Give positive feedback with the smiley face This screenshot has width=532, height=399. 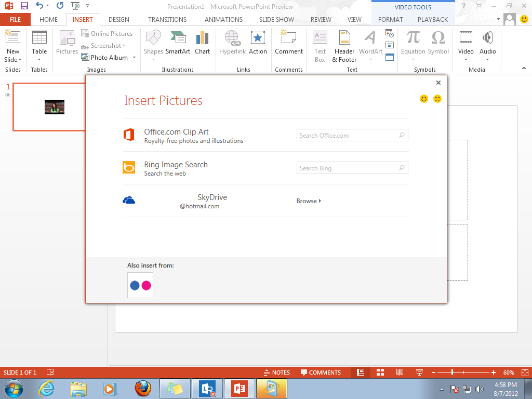423,98
